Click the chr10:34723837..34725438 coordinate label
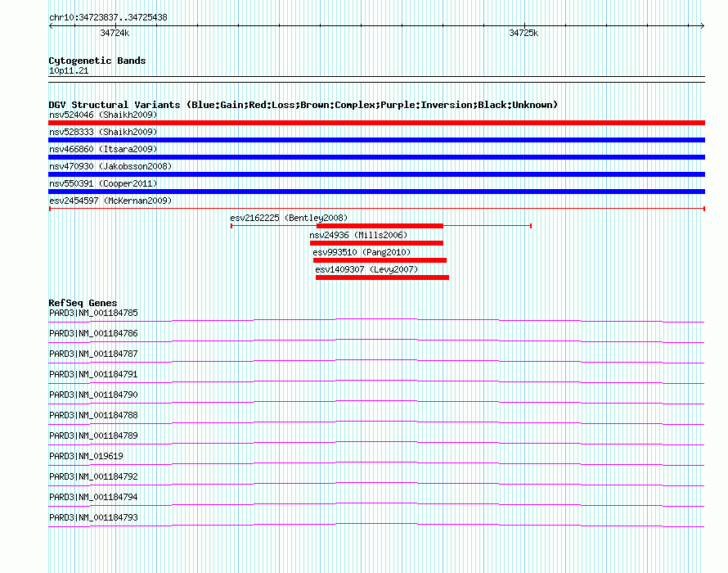Image resolution: width=728 pixels, height=573 pixels. (108, 18)
